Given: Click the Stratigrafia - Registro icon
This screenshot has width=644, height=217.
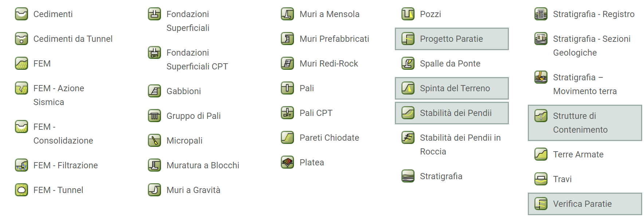Looking at the screenshot, I should coord(541,14).
